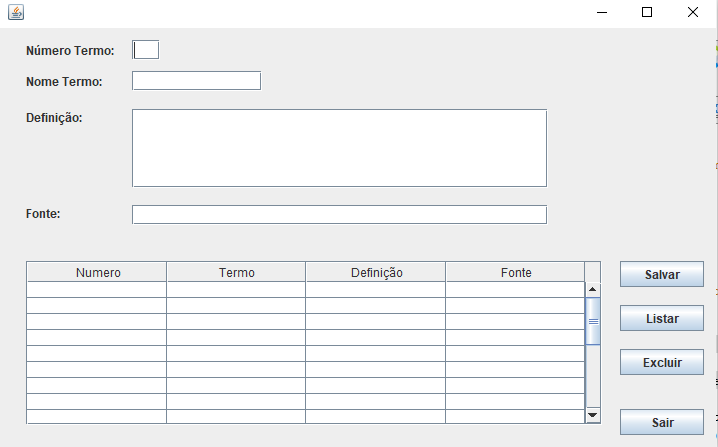The image size is (718, 447).
Task: Click the table scrollbar up arrow
Action: point(593,289)
